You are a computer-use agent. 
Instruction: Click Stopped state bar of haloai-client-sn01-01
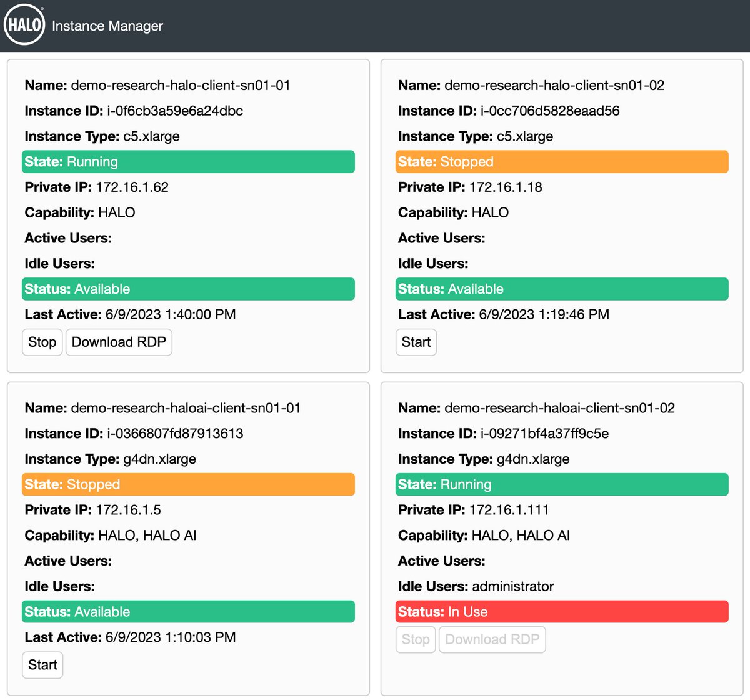pyautogui.click(x=188, y=484)
